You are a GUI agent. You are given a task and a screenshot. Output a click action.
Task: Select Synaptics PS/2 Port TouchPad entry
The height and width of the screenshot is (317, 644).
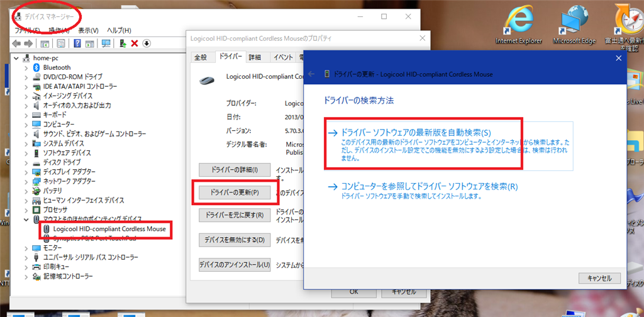pos(93,238)
